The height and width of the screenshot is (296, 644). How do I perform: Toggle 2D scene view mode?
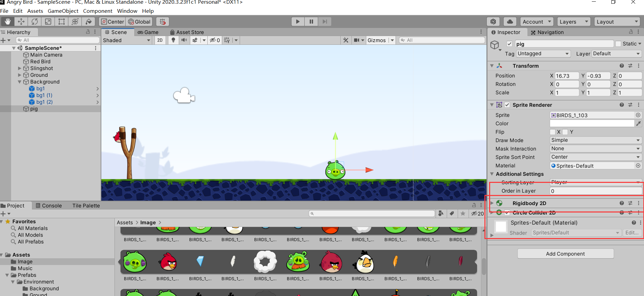point(160,40)
